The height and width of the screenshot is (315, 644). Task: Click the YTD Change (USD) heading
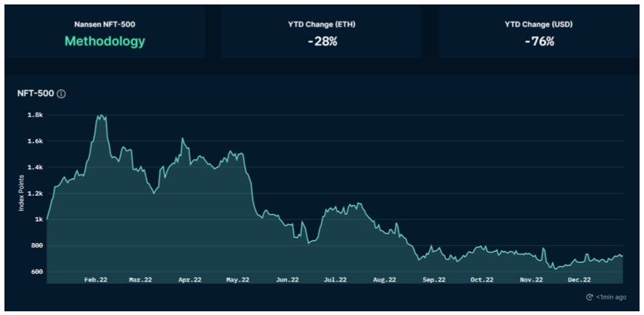tap(539, 25)
